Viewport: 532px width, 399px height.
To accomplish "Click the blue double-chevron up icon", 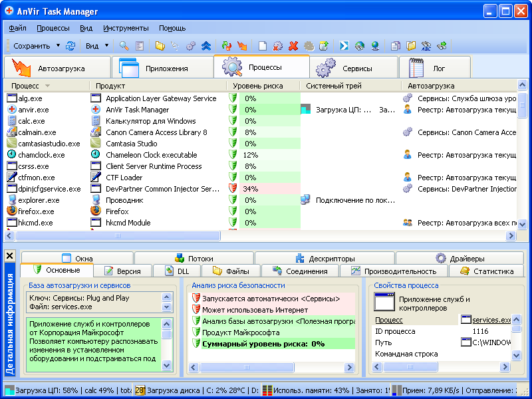I will (x=206, y=46).
